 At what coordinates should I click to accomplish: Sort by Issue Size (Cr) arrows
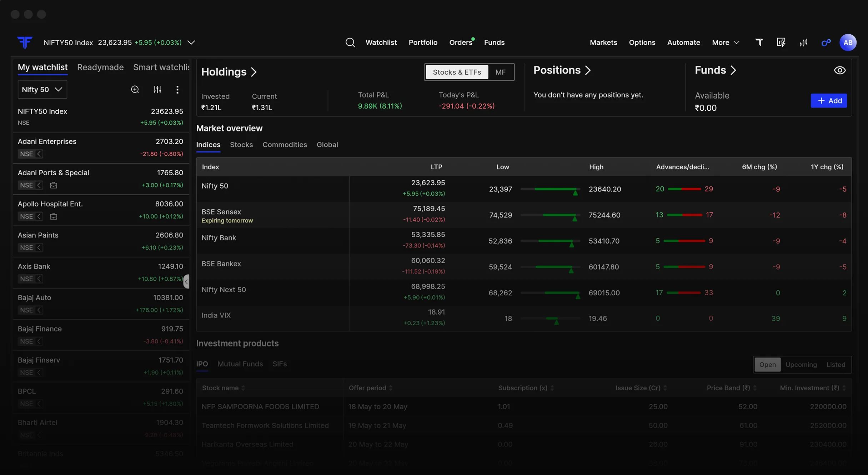tap(665, 388)
